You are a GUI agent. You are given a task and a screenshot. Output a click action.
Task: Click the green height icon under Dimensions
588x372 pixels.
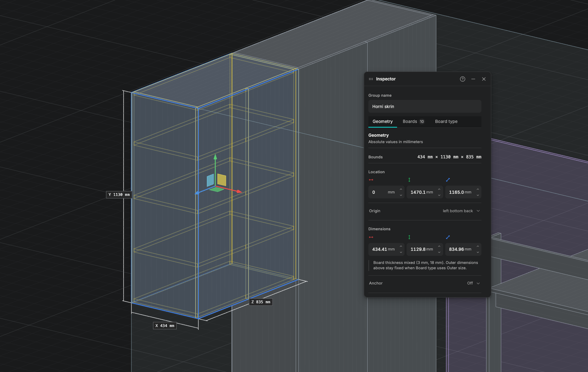tap(409, 237)
